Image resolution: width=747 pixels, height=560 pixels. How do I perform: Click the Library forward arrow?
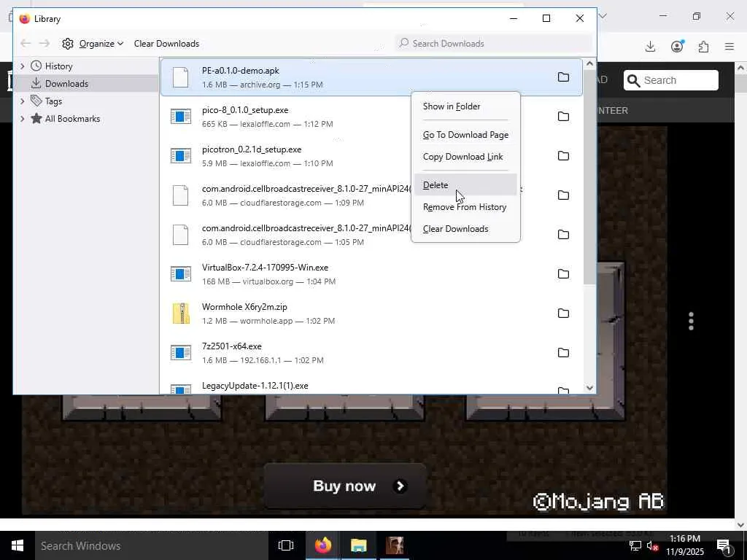[44, 43]
